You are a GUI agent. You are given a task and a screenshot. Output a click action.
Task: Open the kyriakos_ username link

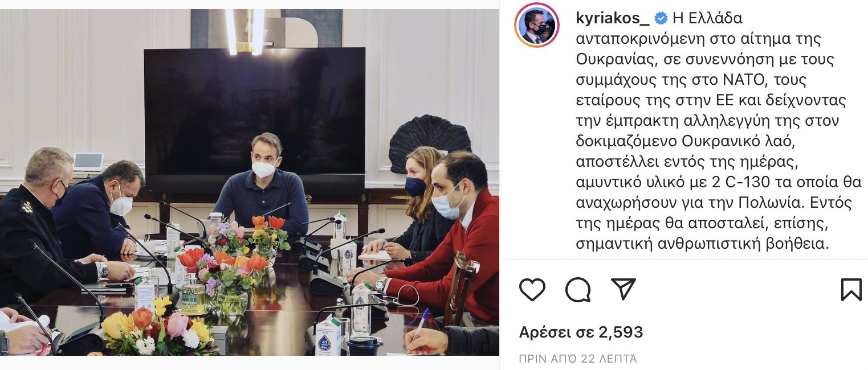[x=613, y=19]
